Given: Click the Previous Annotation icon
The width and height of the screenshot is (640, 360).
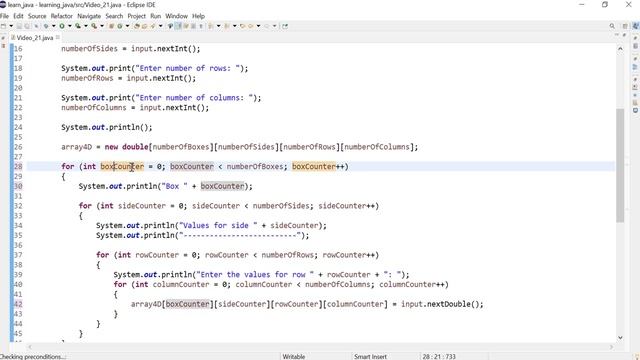Looking at the screenshot, I should coord(227,26).
